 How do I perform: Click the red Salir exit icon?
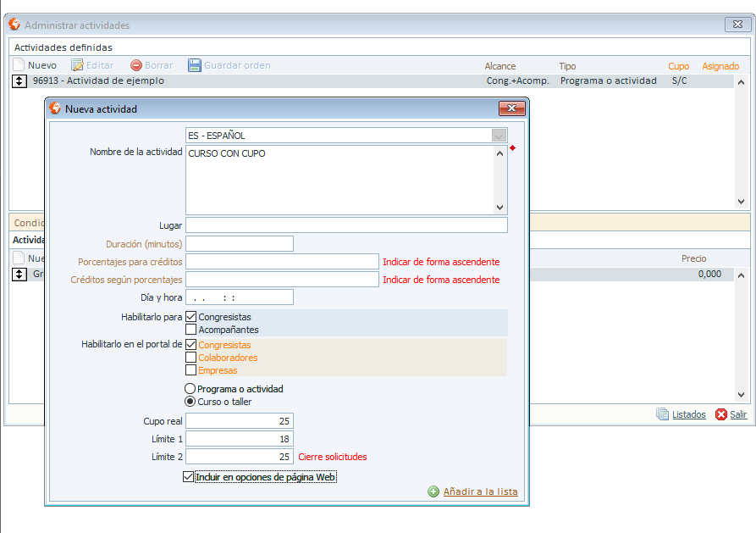[721, 414]
